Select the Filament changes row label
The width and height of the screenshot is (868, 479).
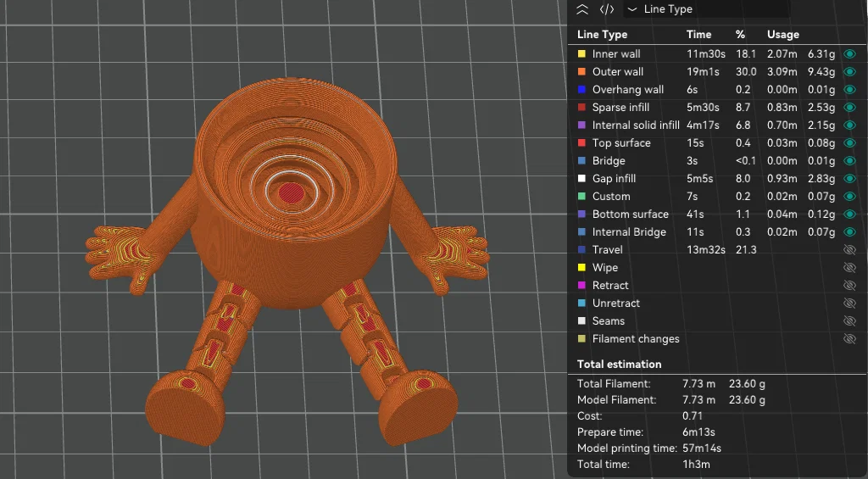pos(636,338)
